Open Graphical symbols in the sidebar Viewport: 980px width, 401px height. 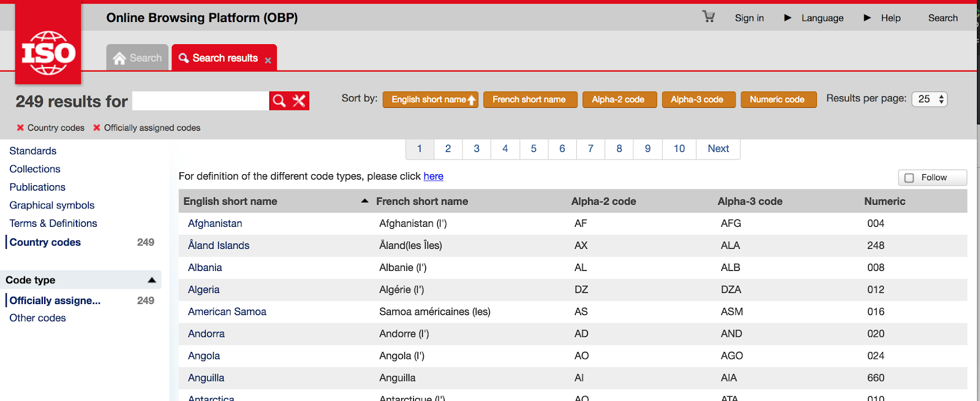pos(52,205)
